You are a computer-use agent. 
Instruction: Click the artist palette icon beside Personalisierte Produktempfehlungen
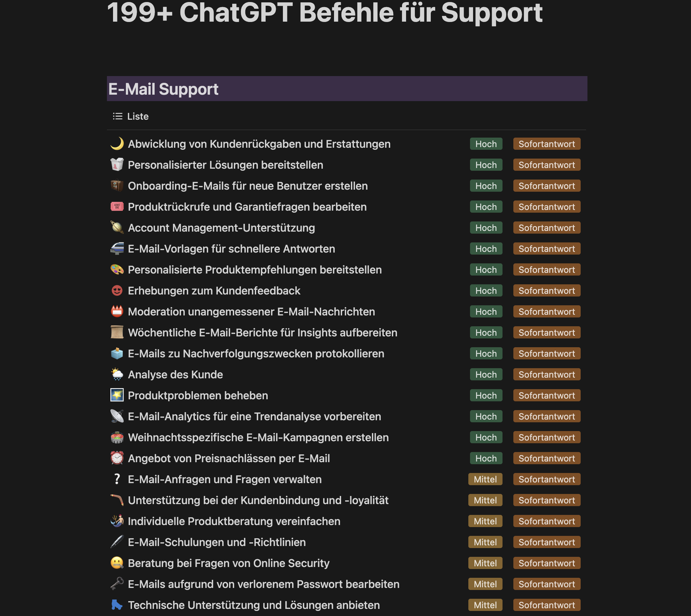click(x=117, y=270)
